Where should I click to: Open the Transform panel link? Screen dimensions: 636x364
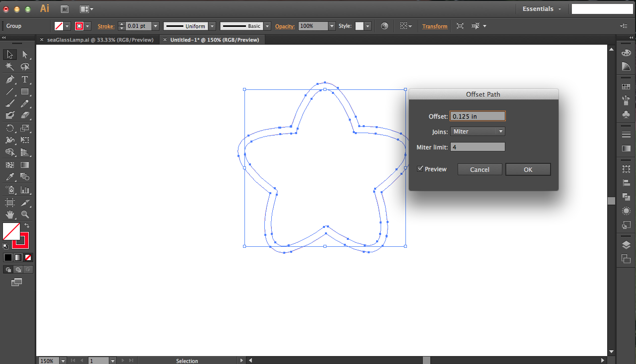pos(435,26)
